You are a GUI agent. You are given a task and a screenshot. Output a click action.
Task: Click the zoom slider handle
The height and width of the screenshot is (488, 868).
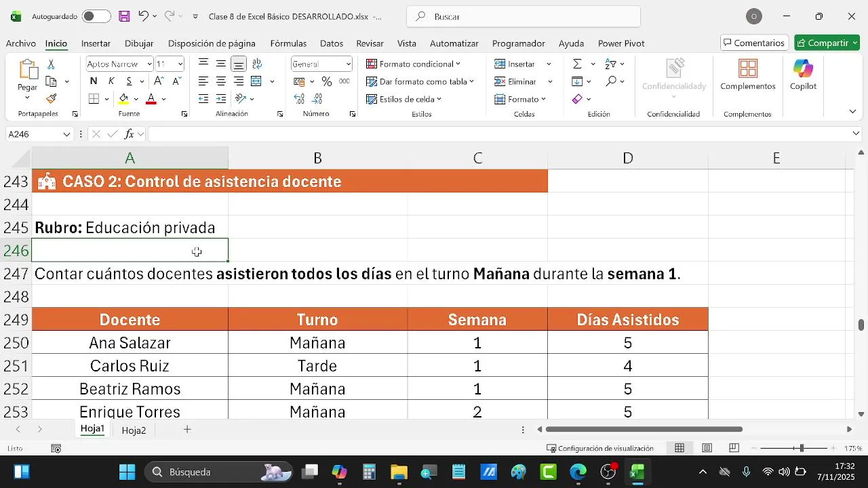pyautogui.click(x=802, y=448)
